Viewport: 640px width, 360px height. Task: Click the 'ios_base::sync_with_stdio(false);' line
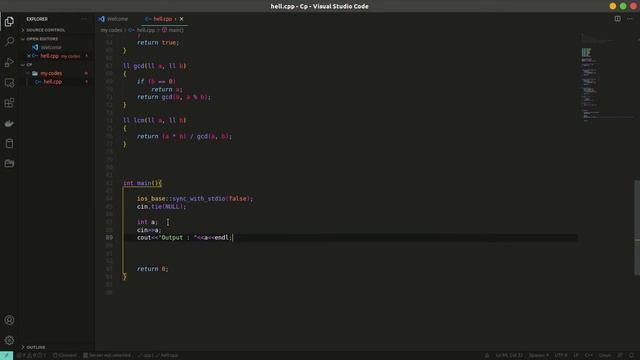tap(195, 199)
